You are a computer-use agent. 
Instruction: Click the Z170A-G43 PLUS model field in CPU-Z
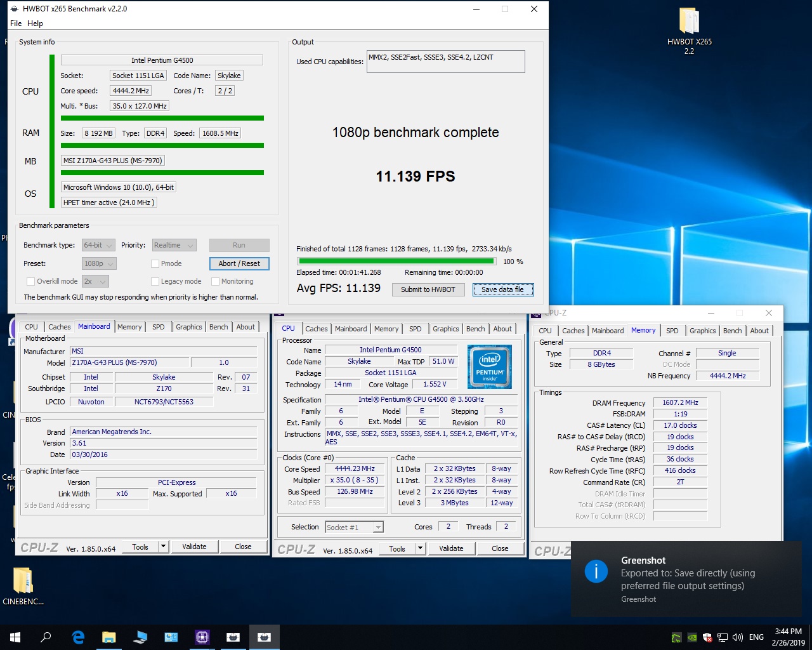pos(129,362)
